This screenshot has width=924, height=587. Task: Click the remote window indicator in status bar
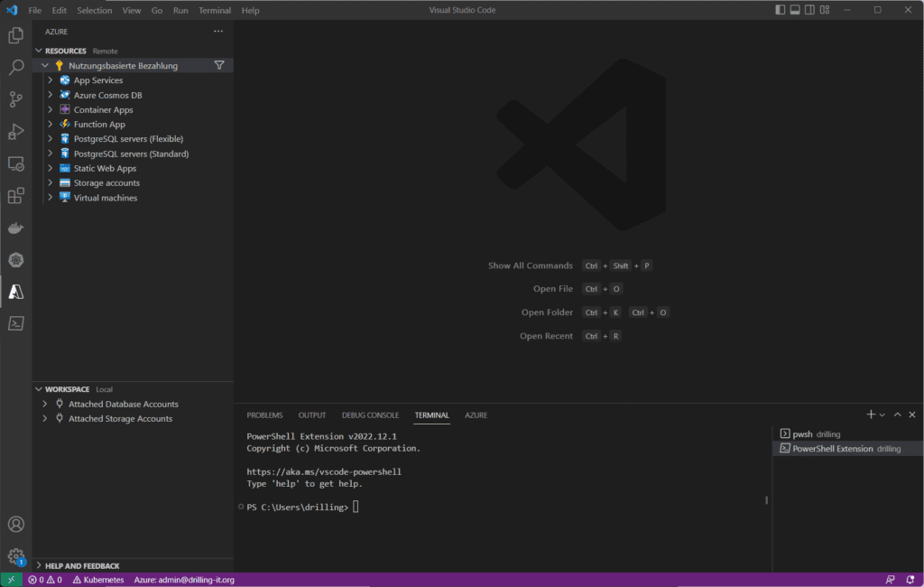[x=11, y=580]
